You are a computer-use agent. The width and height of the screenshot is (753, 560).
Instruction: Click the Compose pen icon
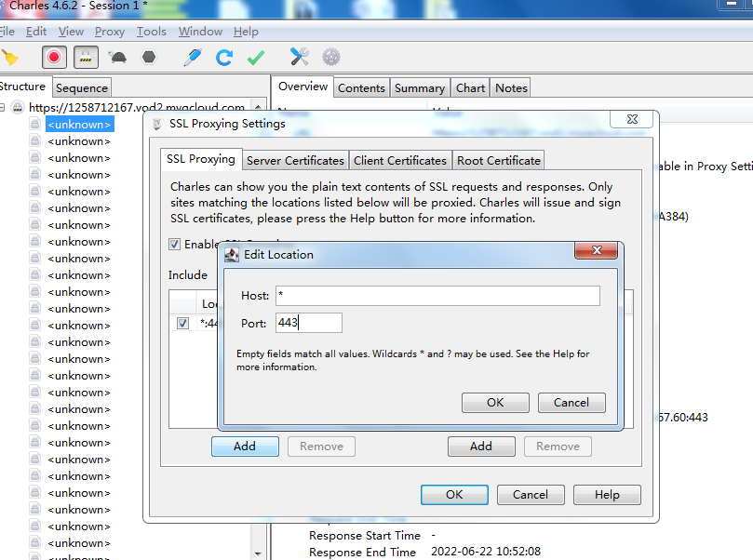[193, 57]
